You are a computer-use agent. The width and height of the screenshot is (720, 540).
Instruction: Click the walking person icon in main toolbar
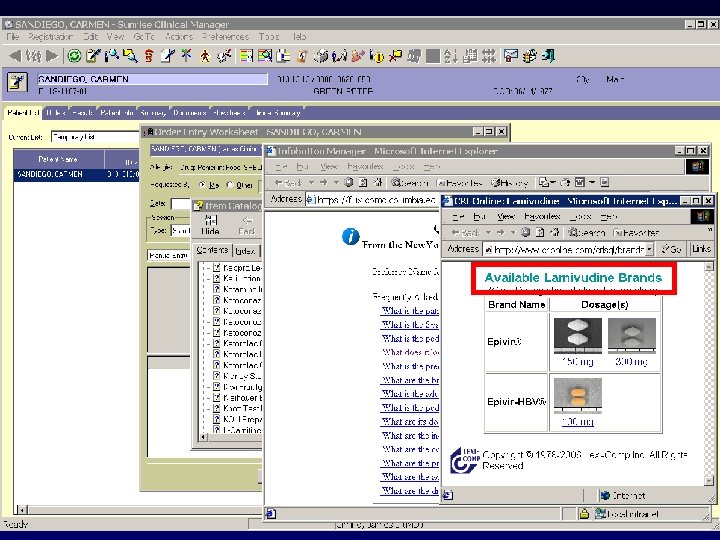coord(205,56)
